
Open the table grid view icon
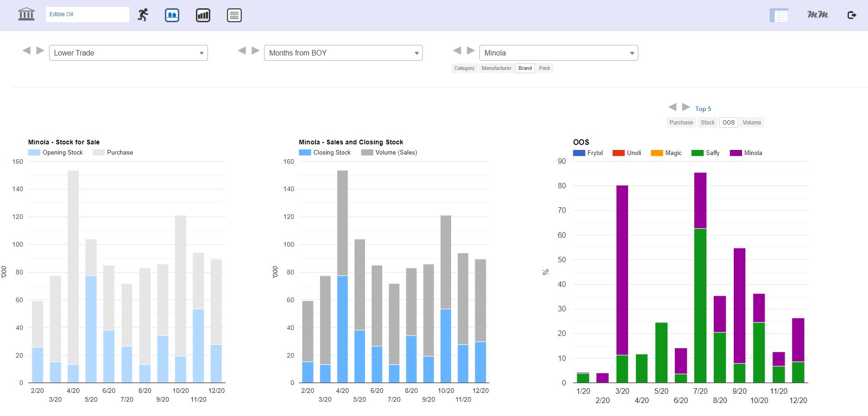pos(779,15)
